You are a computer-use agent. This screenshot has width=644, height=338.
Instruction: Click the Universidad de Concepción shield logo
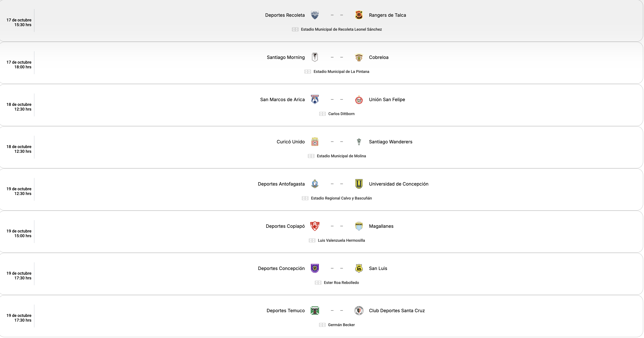pos(359,184)
